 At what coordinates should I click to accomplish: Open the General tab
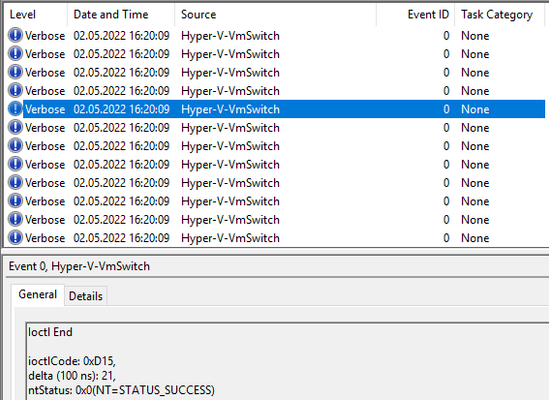(x=37, y=295)
